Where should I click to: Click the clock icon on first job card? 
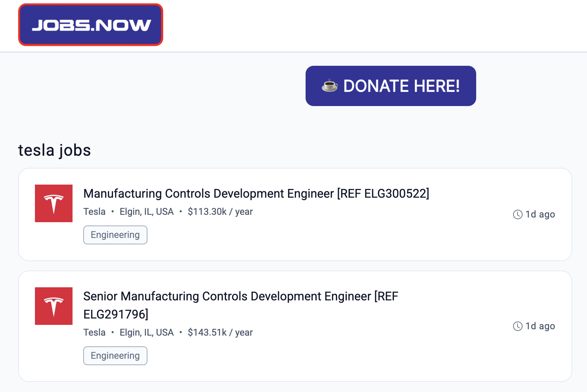pyautogui.click(x=518, y=214)
